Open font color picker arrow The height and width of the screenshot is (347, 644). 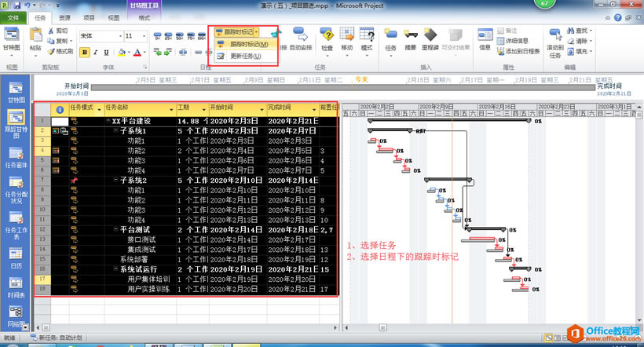pyautogui.click(x=145, y=53)
